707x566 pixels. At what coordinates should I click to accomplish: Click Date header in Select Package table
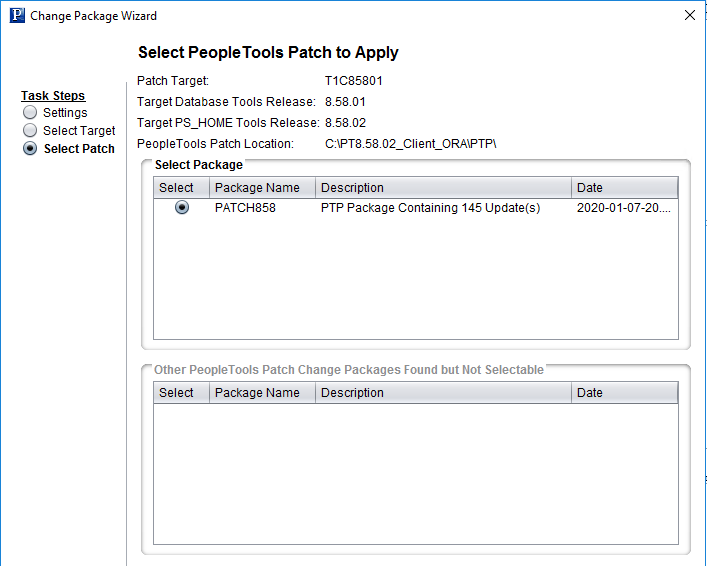(624, 188)
